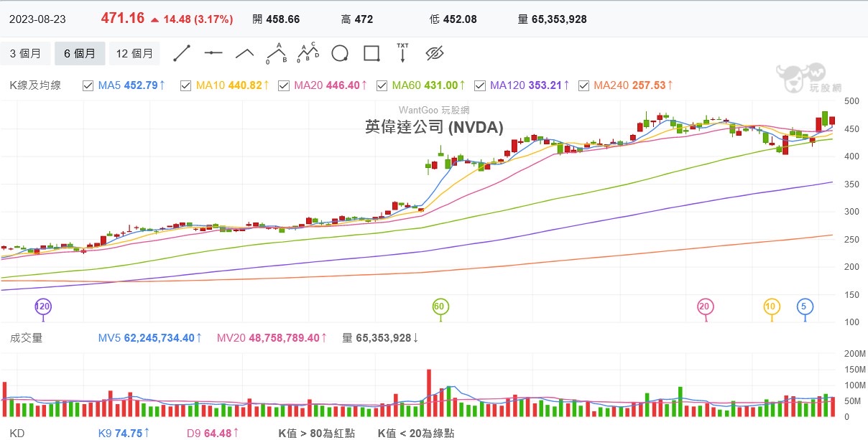Select the horizontal line drawing tool

pyautogui.click(x=213, y=53)
